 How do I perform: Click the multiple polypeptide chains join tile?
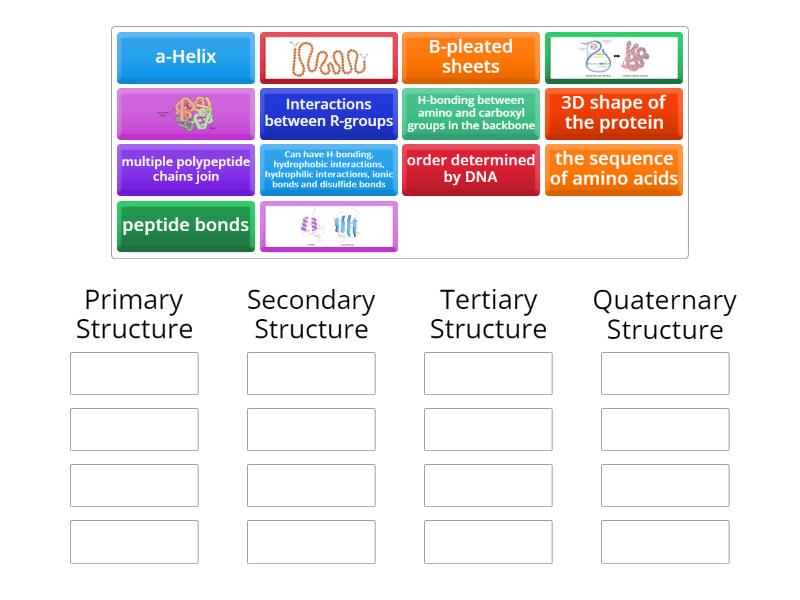[x=186, y=170]
